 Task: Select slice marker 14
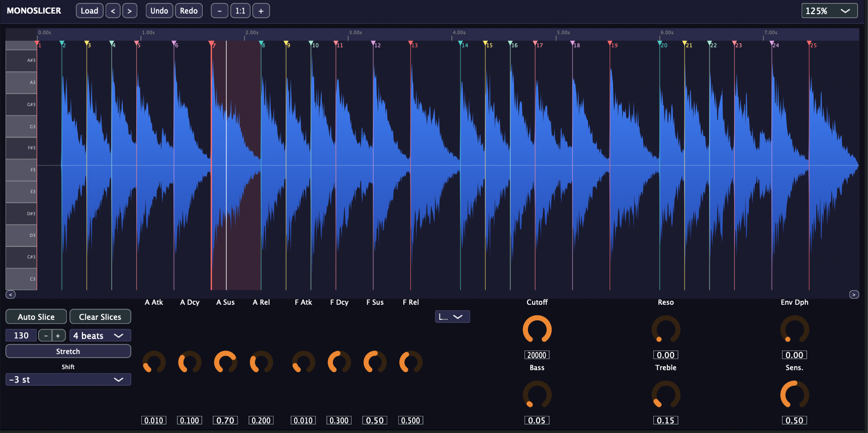[x=461, y=44]
